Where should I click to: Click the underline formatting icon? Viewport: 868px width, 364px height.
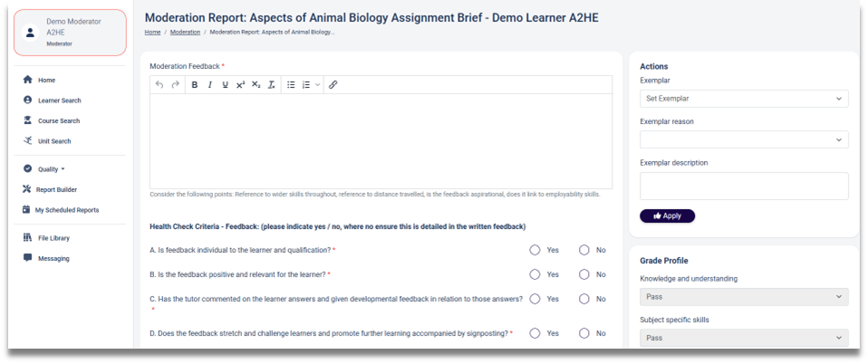[225, 84]
